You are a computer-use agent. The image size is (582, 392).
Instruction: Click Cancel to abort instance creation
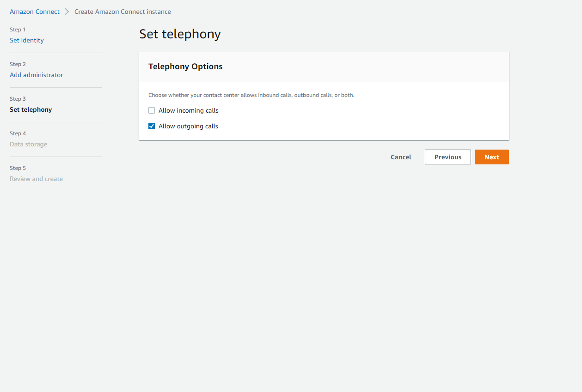[400, 157]
